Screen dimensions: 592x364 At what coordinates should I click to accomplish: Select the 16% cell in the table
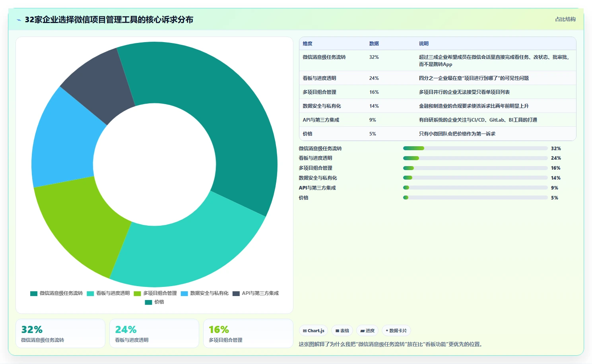click(x=374, y=92)
